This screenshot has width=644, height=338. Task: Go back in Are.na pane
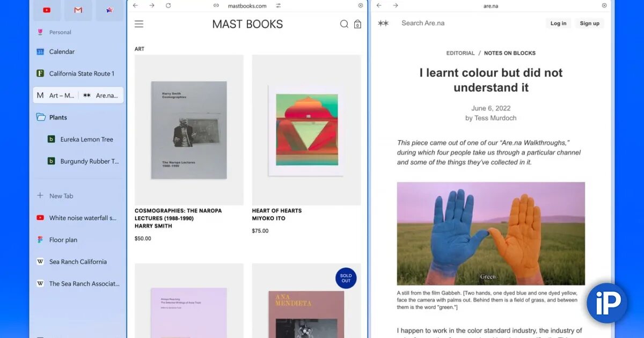click(x=379, y=5)
